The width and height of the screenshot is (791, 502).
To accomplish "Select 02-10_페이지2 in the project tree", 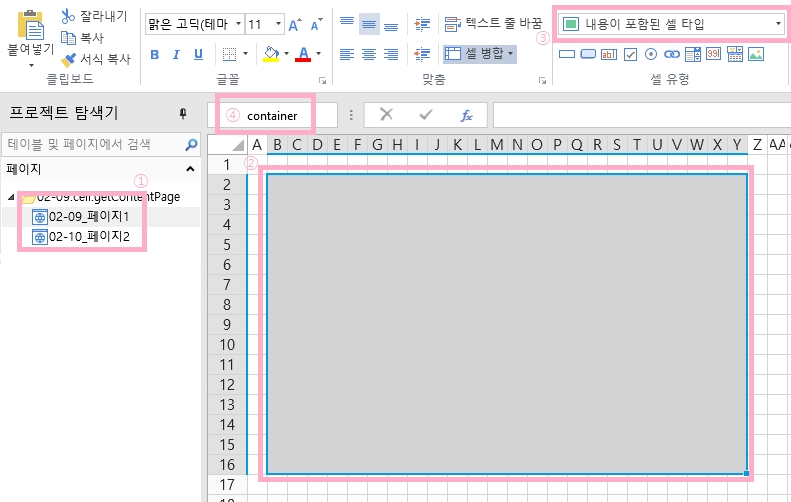I will 88,237.
